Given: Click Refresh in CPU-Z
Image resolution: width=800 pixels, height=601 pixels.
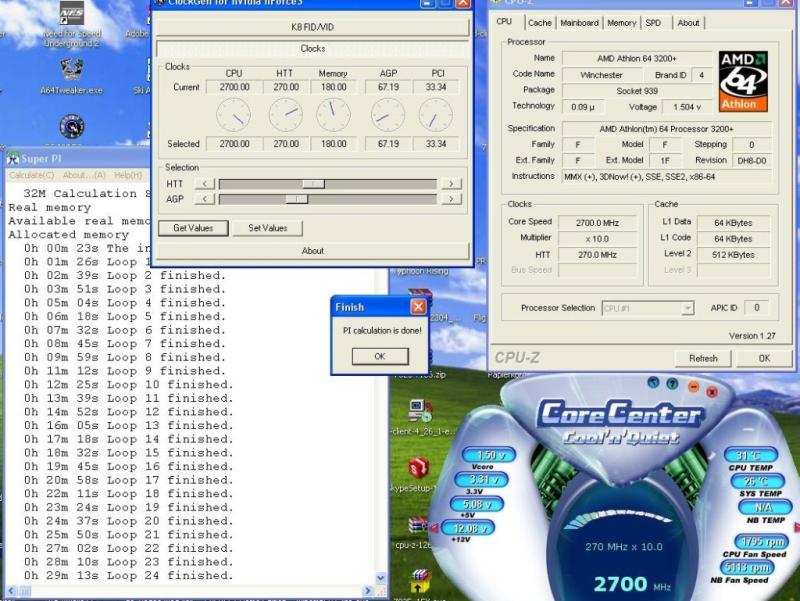Looking at the screenshot, I should [703, 358].
